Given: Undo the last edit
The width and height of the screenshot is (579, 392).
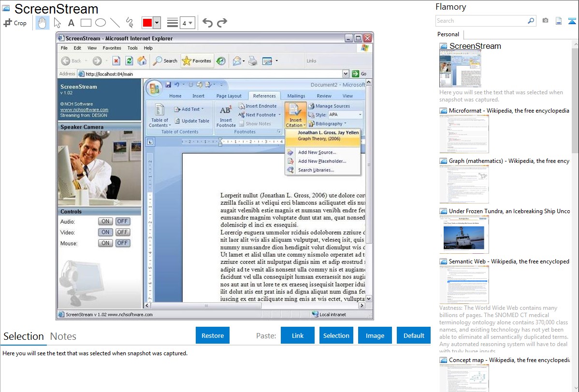Looking at the screenshot, I should click(207, 23).
